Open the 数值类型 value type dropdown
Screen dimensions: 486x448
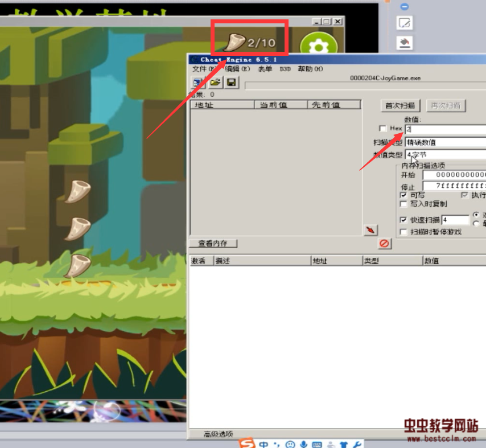(446, 154)
